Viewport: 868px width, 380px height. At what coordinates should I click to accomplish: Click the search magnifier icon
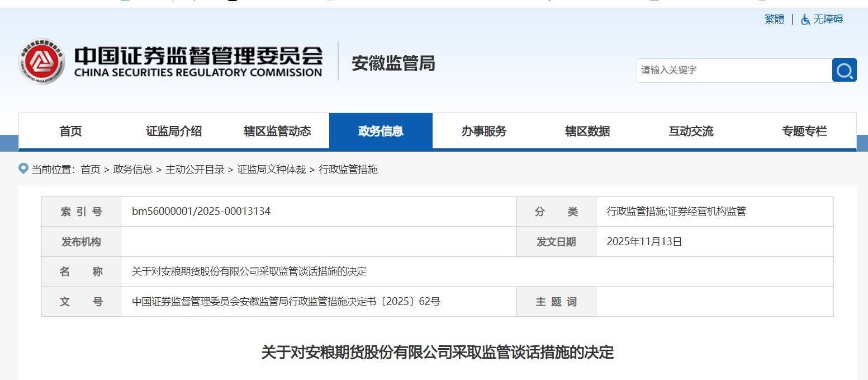[x=844, y=70]
